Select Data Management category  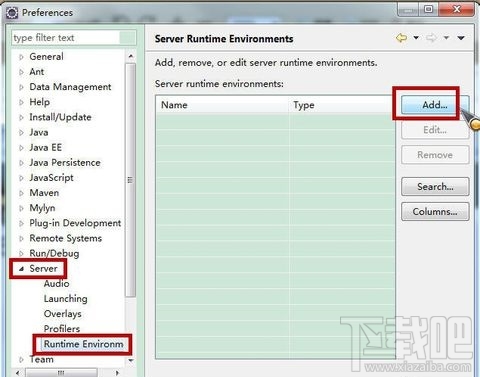[70, 87]
